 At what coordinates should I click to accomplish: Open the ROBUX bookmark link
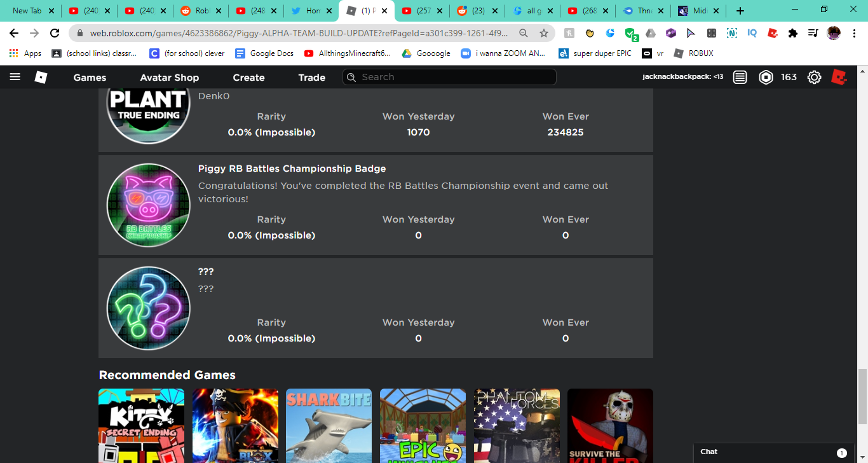tap(694, 53)
